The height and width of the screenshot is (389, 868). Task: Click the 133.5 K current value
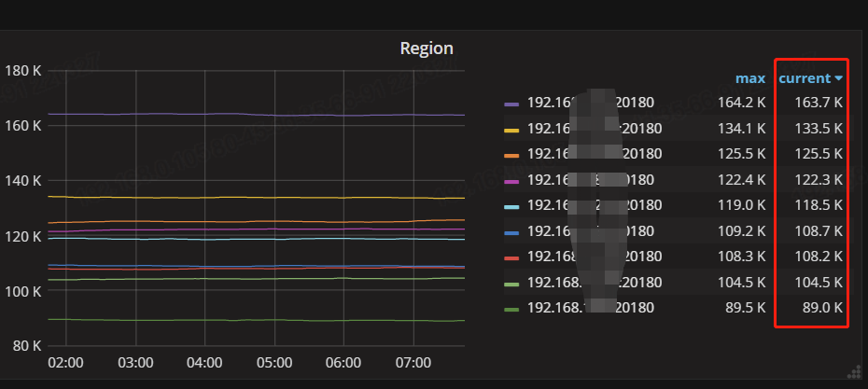coord(819,129)
